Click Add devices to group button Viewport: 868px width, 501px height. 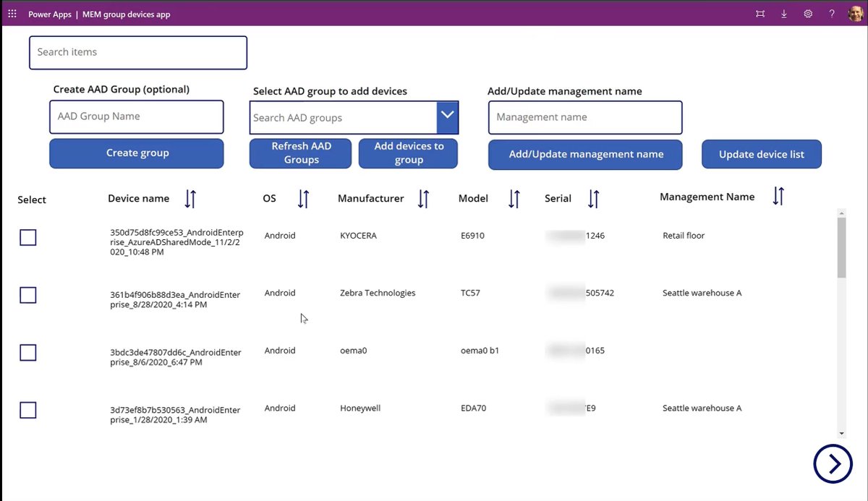point(409,153)
